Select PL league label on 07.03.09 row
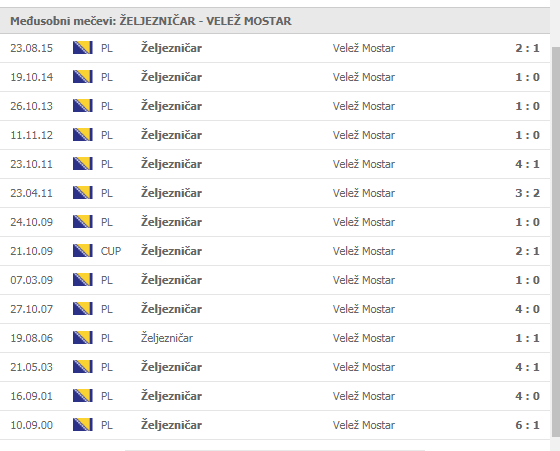The width and height of the screenshot is (560, 451). point(106,280)
